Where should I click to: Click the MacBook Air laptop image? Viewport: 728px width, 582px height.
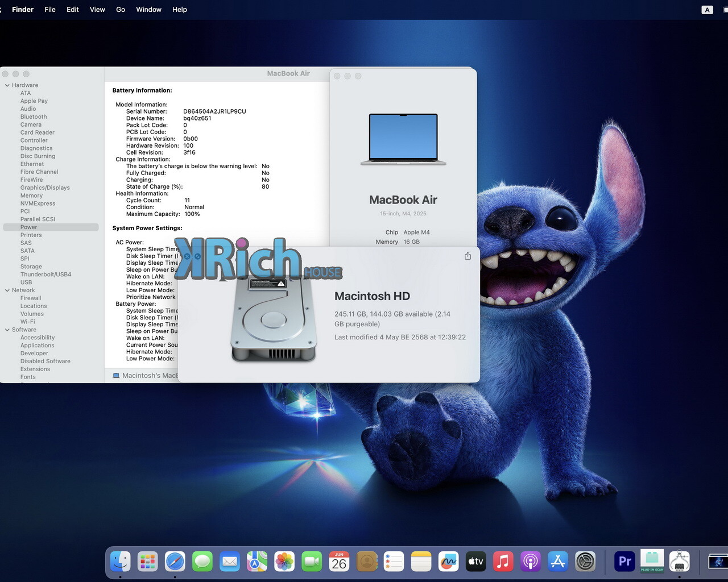(403, 139)
